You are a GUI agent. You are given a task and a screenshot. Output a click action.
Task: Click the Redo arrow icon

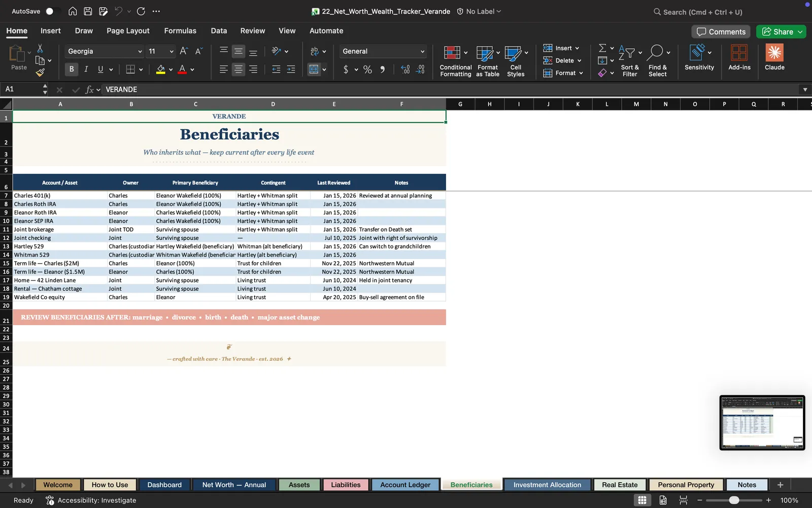pos(141,11)
